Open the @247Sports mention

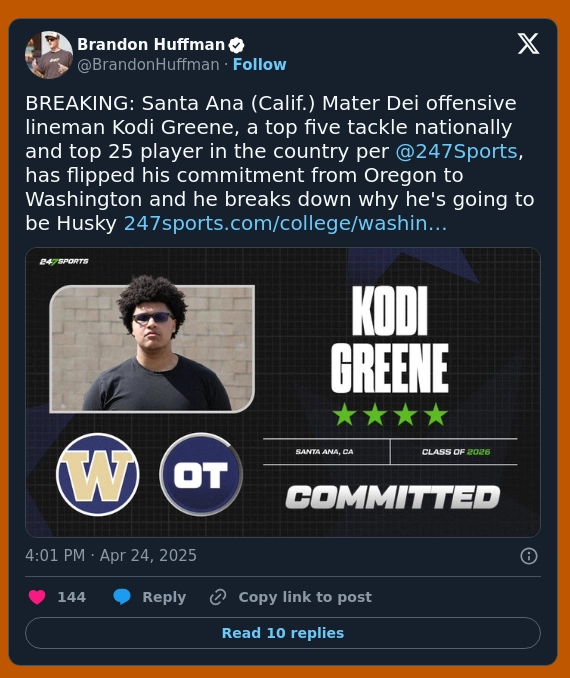(x=457, y=151)
